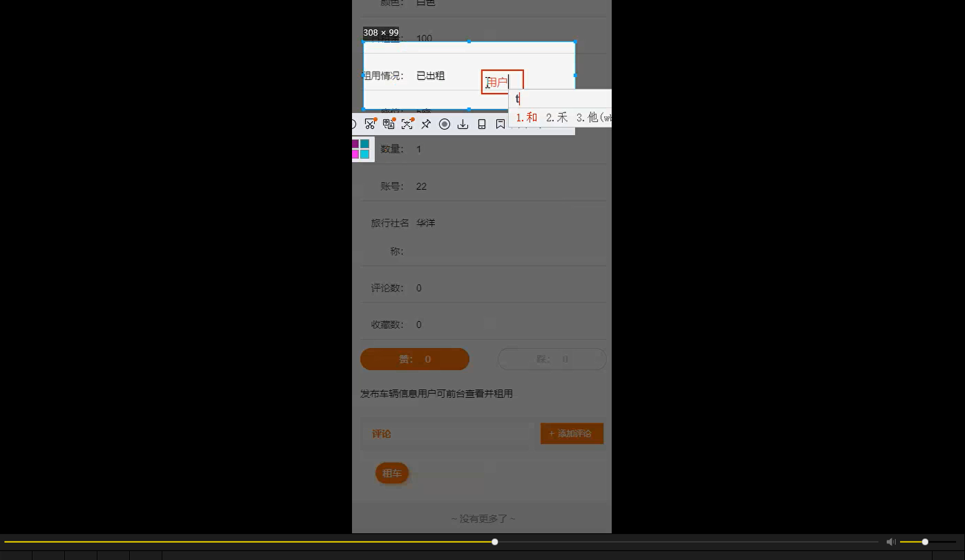This screenshot has height=560, width=965.
Task: Click the top selection handle to resize
Action: [469, 42]
